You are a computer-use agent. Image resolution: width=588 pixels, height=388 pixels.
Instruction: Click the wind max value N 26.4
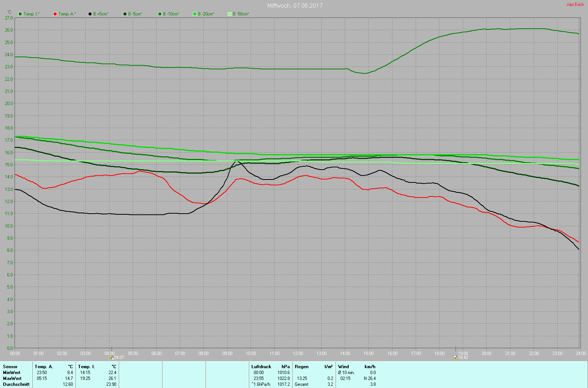(370, 378)
